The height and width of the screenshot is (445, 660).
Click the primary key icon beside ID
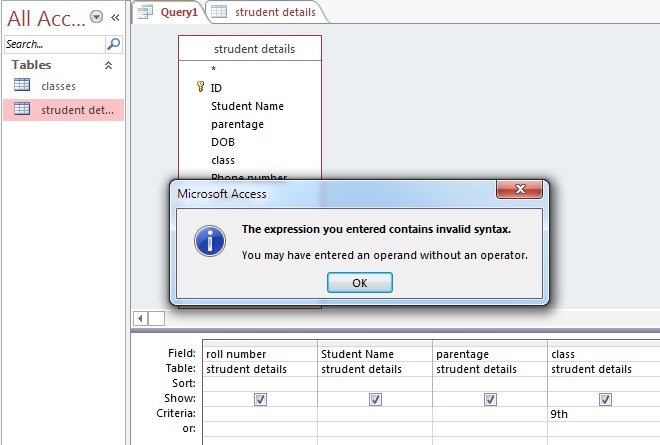[200, 86]
